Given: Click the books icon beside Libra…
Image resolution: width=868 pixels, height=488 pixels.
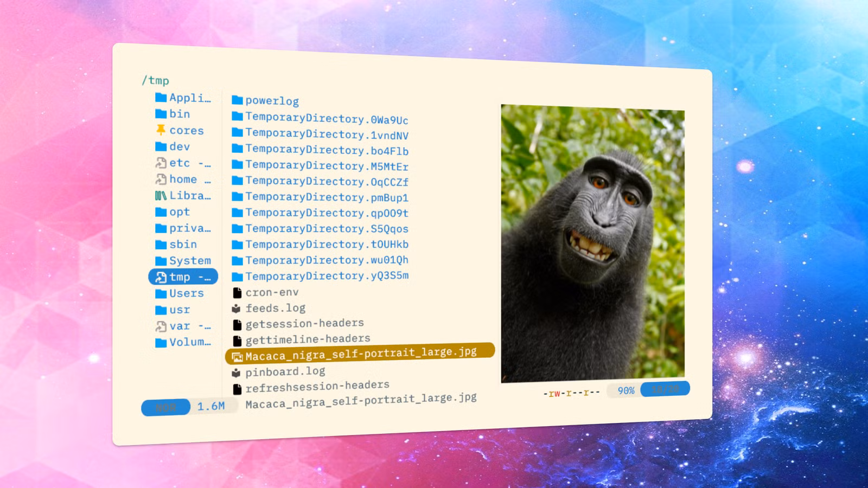Looking at the screenshot, I should [161, 196].
